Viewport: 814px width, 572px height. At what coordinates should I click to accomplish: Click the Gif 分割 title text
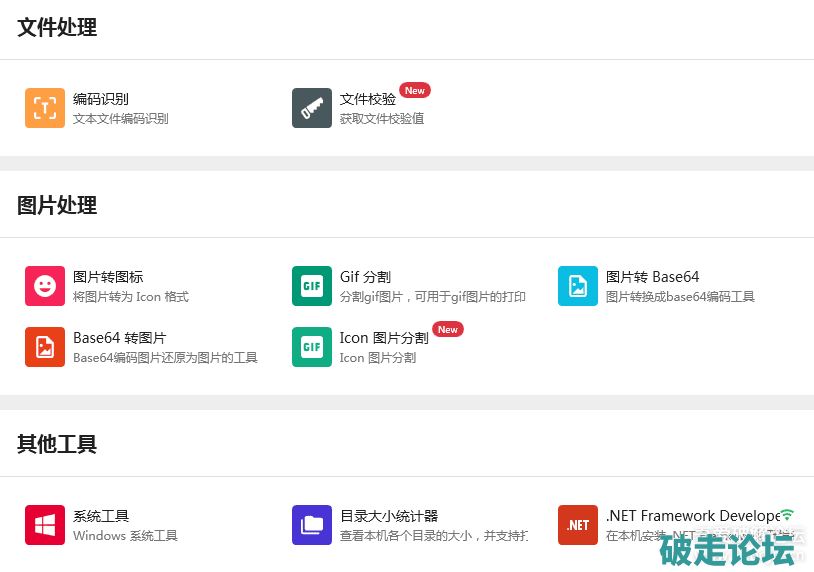[x=365, y=277]
